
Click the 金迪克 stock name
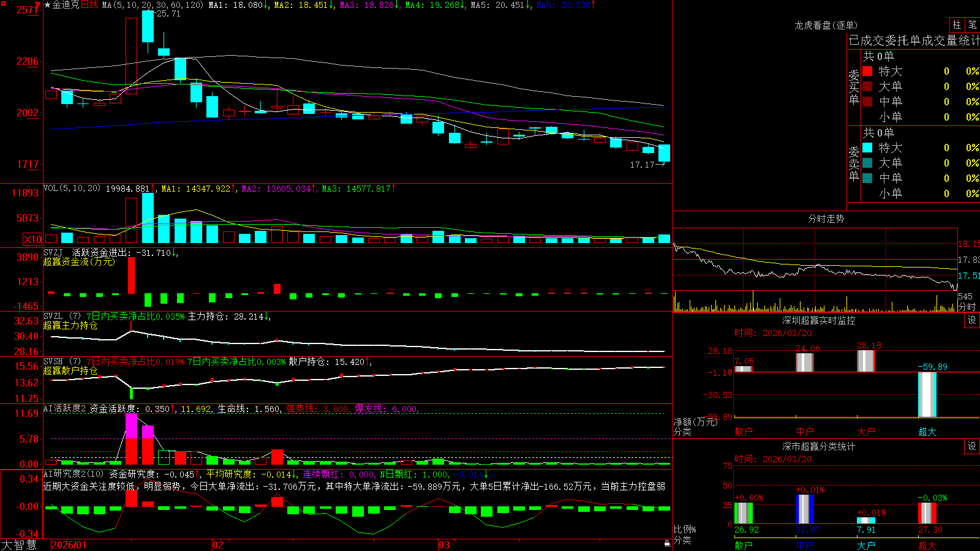(66, 5)
